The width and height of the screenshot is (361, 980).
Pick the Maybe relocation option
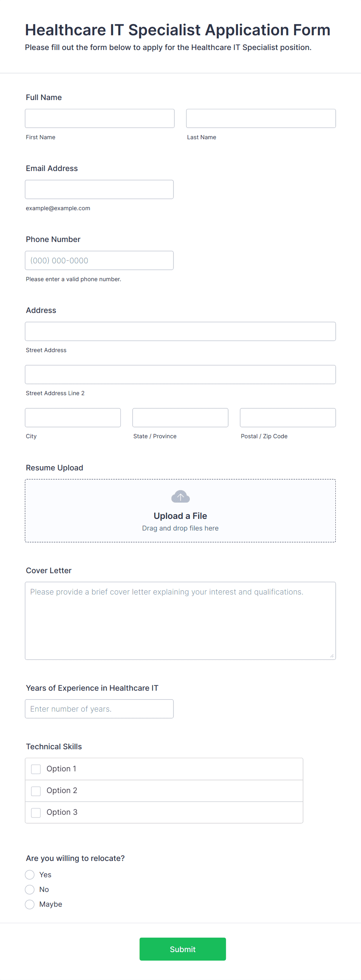[x=30, y=904]
